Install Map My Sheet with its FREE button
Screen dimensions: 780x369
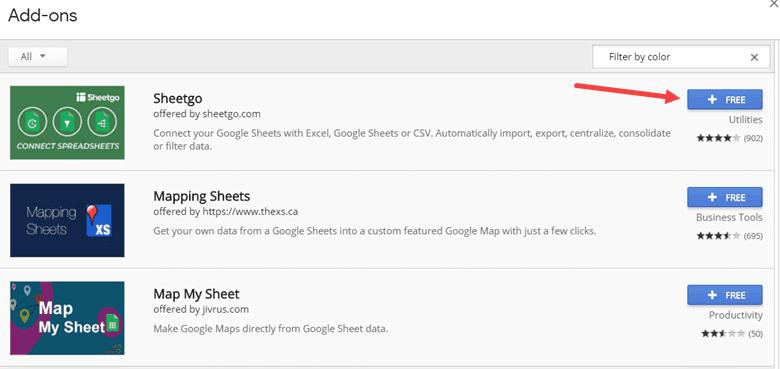point(725,295)
